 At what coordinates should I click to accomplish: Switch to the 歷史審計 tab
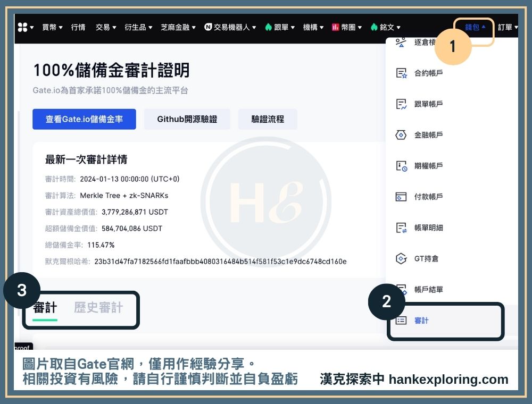pos(98,308)
